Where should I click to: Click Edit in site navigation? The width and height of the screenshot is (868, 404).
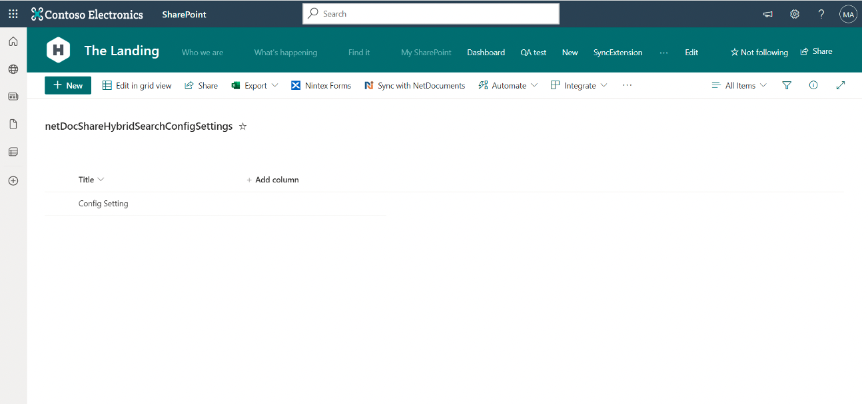(691, 52)
